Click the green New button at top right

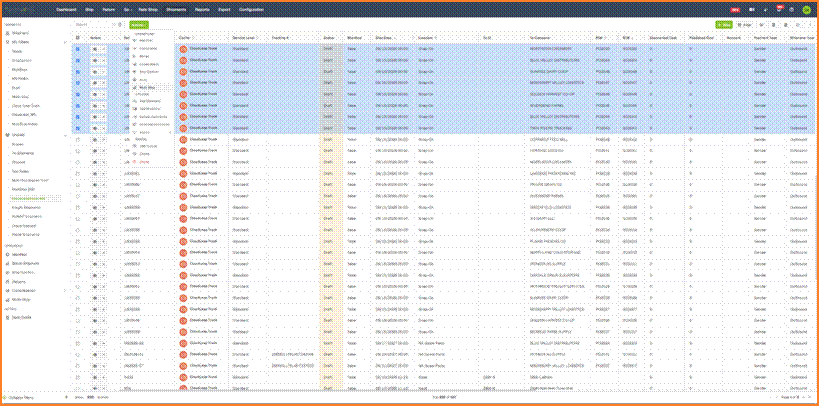coord(724,25)
